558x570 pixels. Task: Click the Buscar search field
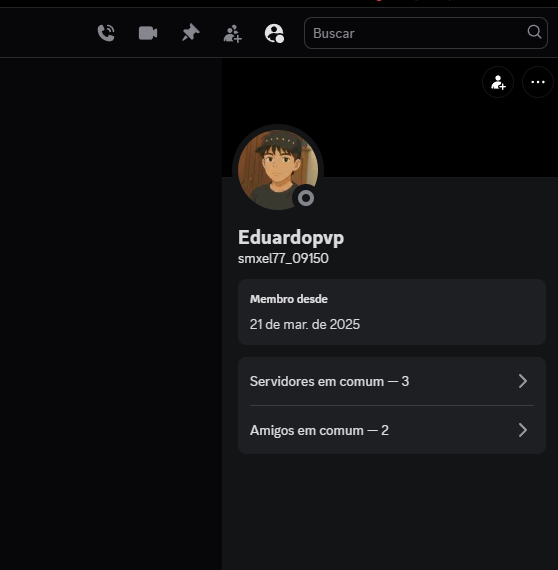[x=426, y=33]
